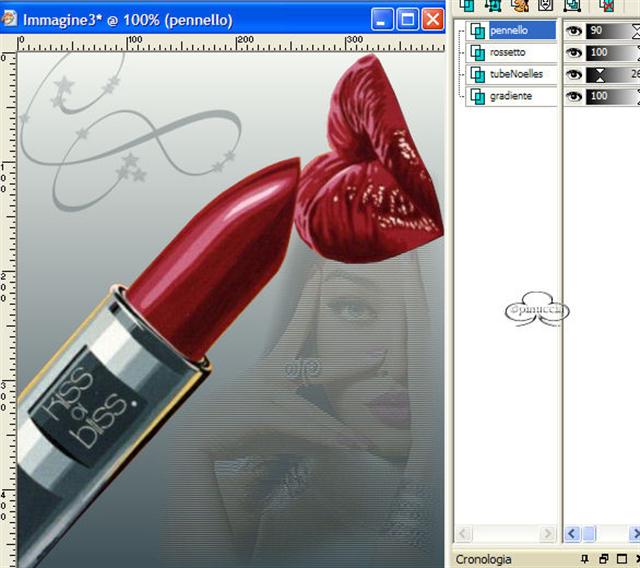Screen dimensions: 640x568
Task: Click the layer settings scrollbar thumb
Action: 589,533
